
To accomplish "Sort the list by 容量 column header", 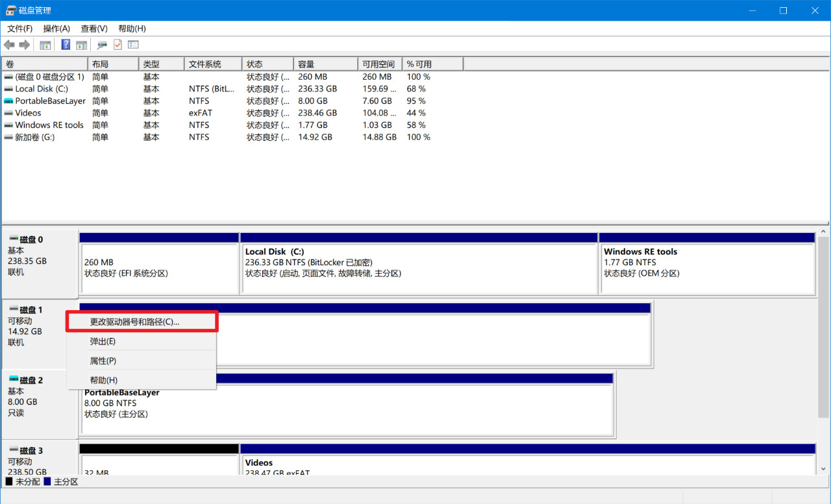I will pos(306,64).
